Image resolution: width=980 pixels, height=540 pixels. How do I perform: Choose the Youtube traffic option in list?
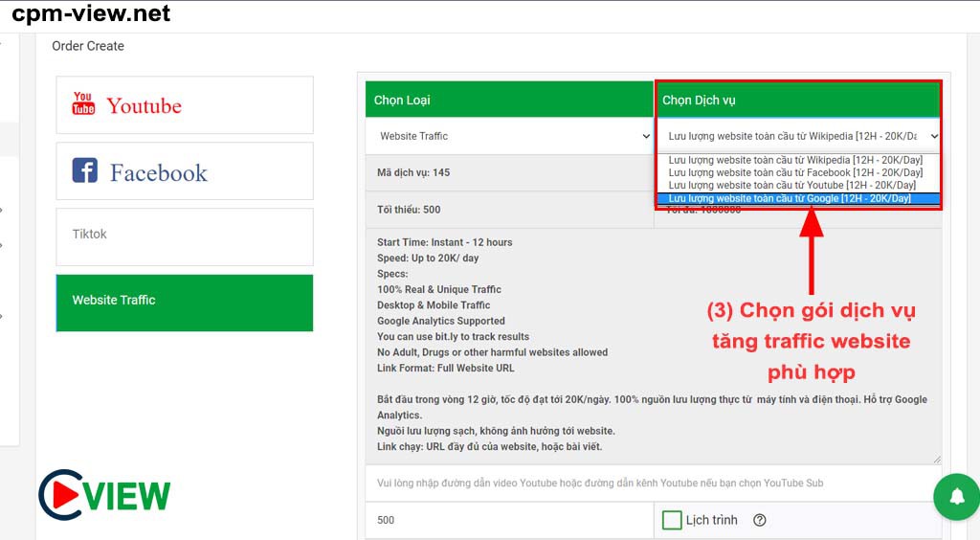point(791,185)
